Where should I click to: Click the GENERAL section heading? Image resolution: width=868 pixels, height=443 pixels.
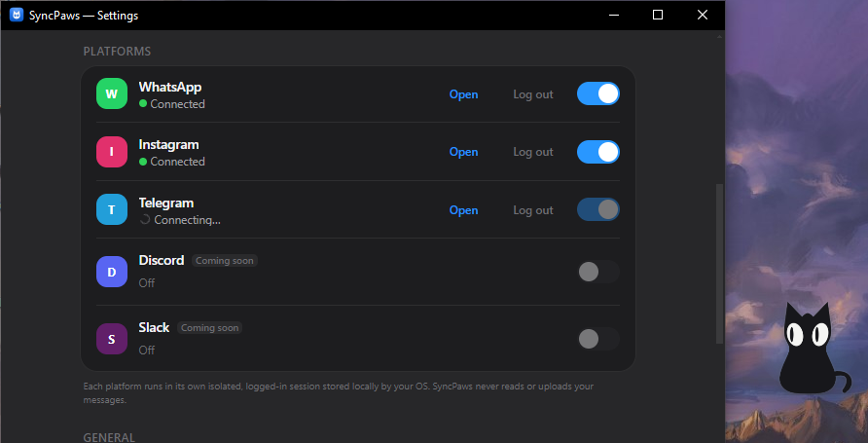pos(109,437)
